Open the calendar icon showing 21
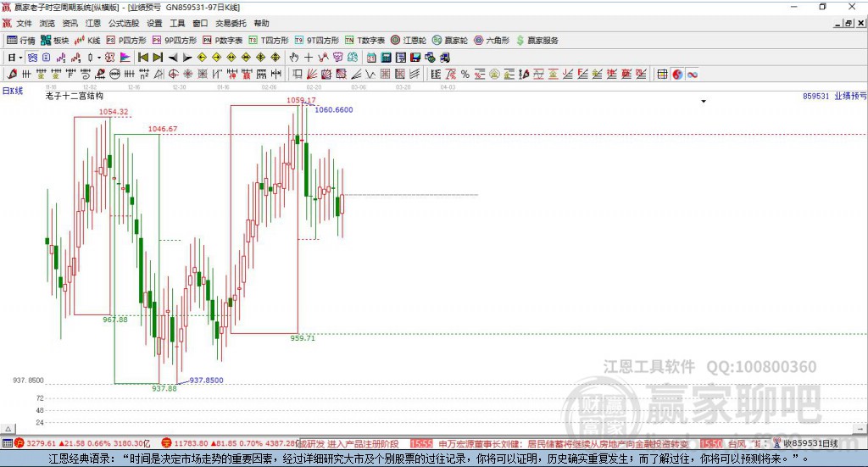Viewport: 868px width, 467px height. [371, 58]
